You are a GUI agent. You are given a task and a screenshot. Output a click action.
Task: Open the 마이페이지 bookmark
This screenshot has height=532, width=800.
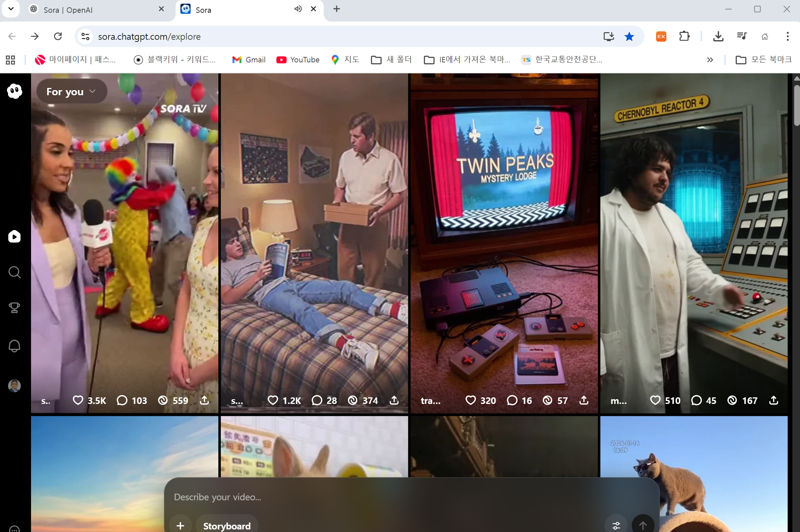[75, 59]
